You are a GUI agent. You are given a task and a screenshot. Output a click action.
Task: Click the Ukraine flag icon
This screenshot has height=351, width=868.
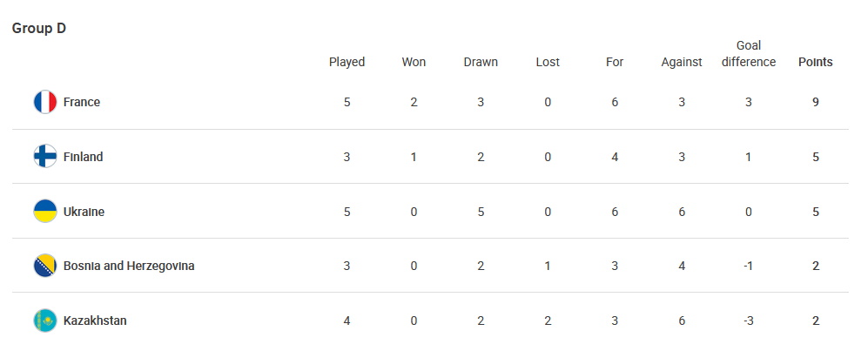click(x=45, y=211)
